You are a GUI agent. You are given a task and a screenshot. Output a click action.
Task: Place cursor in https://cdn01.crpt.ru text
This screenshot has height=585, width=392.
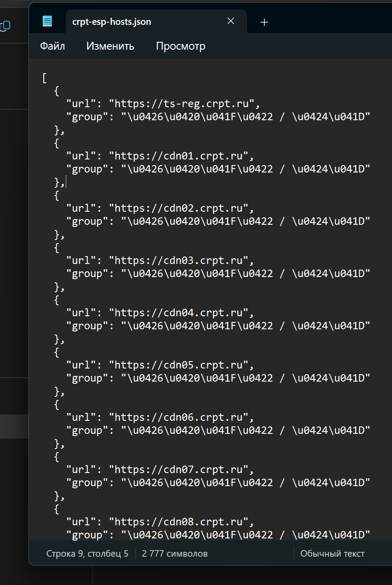point(179,156)
